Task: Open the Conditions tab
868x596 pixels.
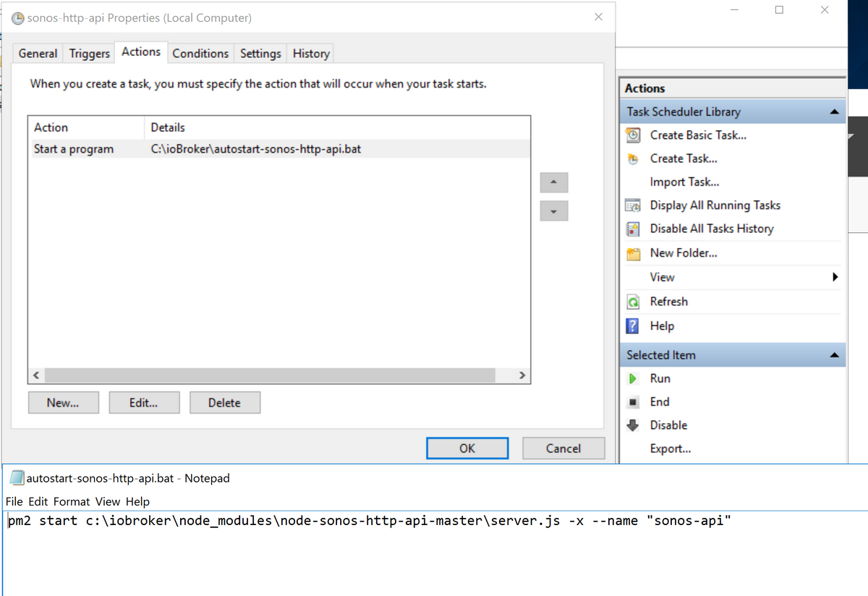Action: [x=200, y=54]
